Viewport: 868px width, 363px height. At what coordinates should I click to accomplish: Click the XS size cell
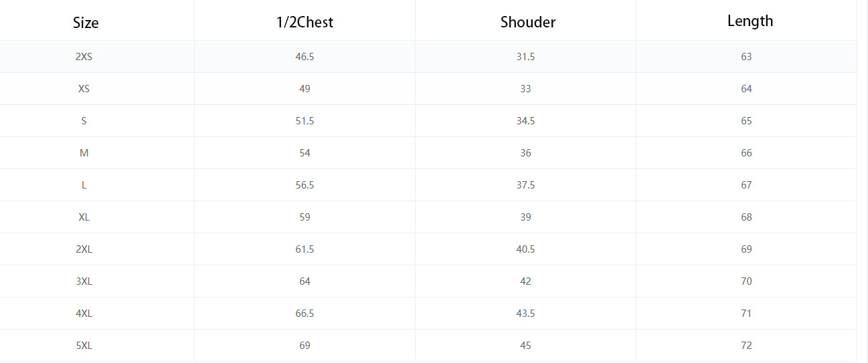click(84, 89)
